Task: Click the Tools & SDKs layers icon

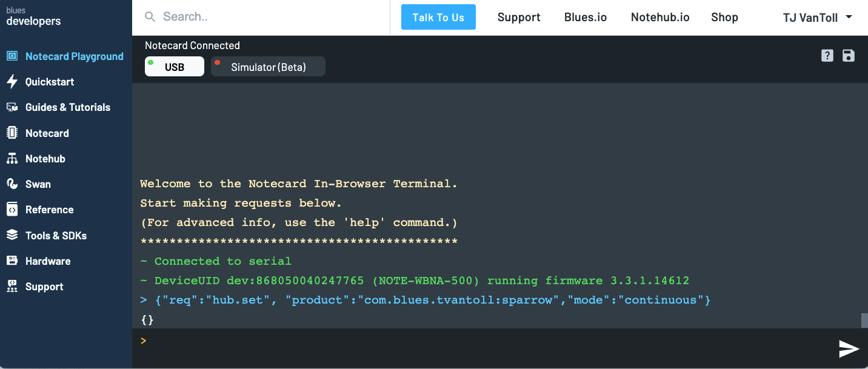Action: click(x=12, y=235)
